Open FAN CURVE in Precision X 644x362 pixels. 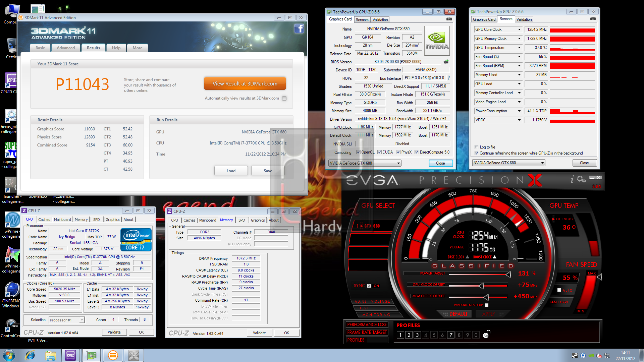tap(559, 302)
